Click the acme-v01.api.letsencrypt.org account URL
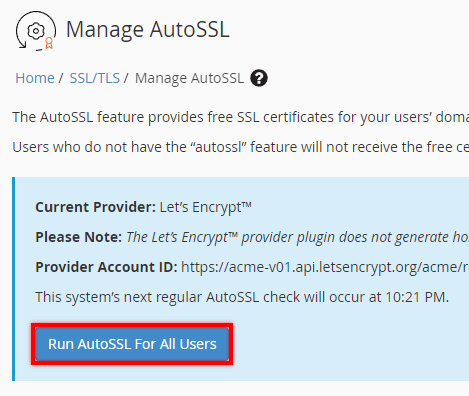469x396 pixels. point(325,267)
